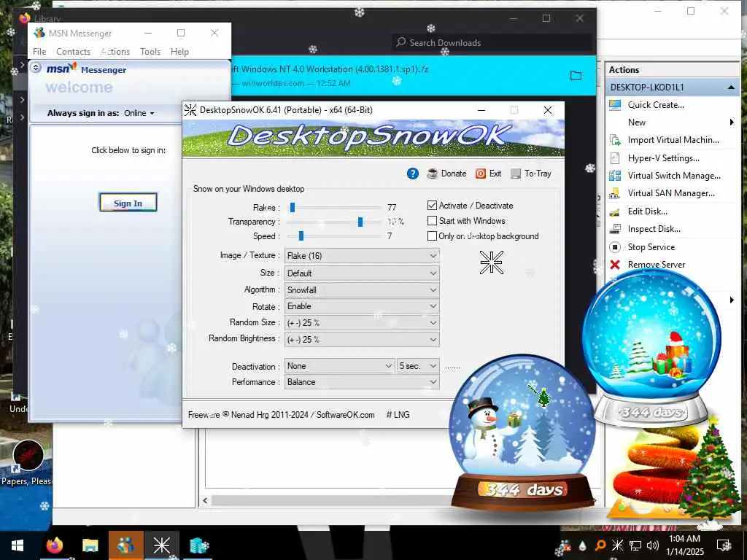The width and height of the screenshot is (747, 560).
Task: Switch to MSN Messenger taskbar icon
Action: pos(125,545)
